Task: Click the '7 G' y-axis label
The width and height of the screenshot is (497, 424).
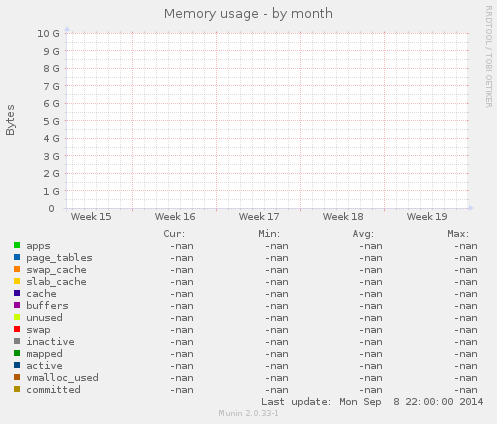Action: 51,86
